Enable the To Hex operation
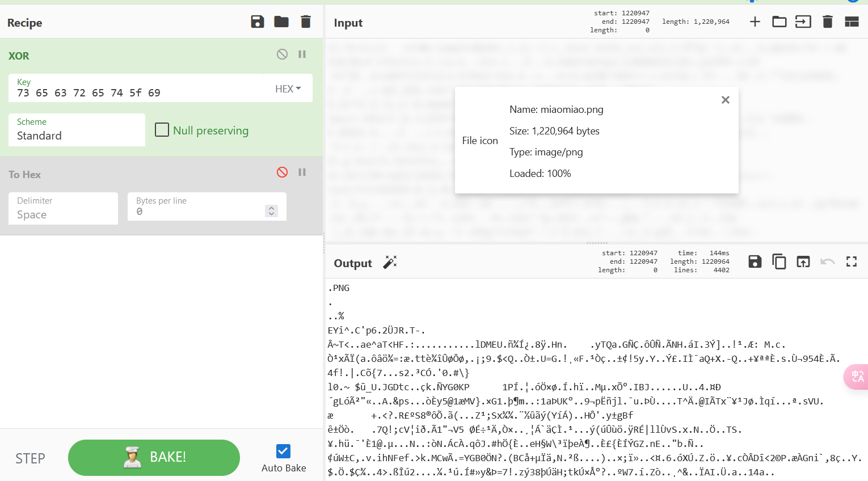The width and height of the screenshot is (868, 481). click(282, 172)
